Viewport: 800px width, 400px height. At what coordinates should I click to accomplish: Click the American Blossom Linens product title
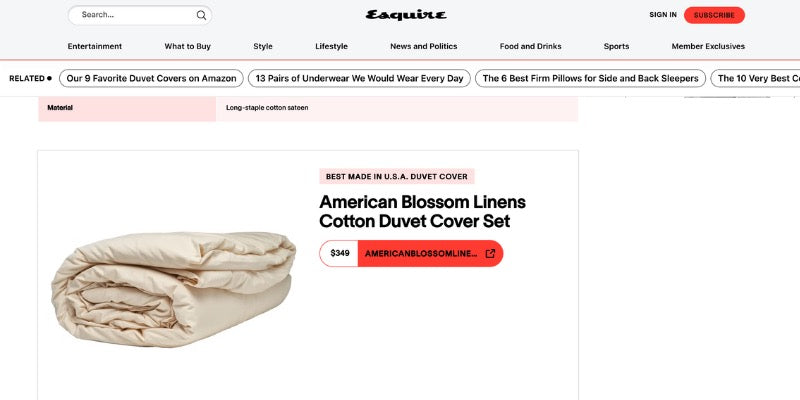422,211
